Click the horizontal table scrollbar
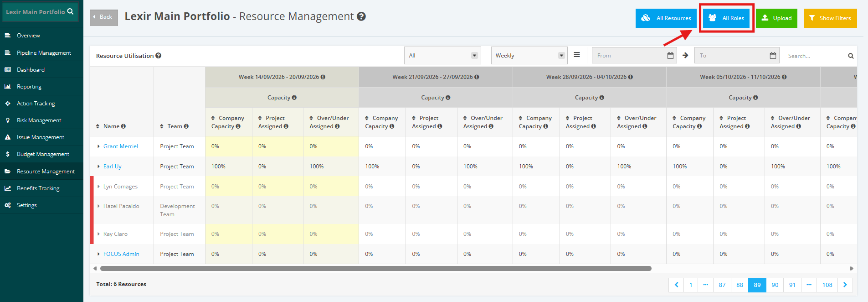868x302 pixels. pos(375,268)
